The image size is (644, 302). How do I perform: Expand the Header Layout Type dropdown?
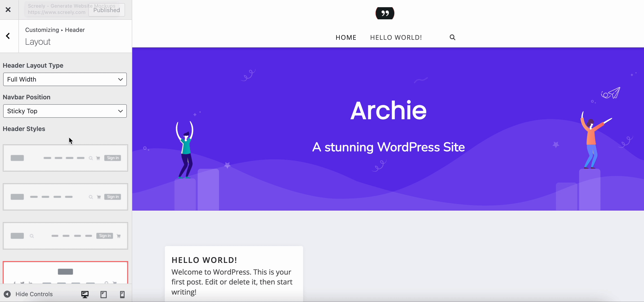(x=65, y=79)
